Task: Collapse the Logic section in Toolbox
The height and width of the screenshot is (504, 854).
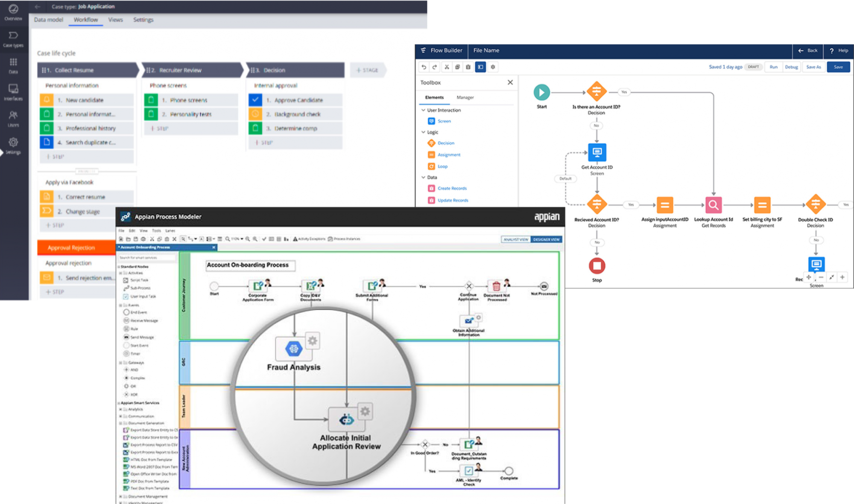Action: coord(423,132)
